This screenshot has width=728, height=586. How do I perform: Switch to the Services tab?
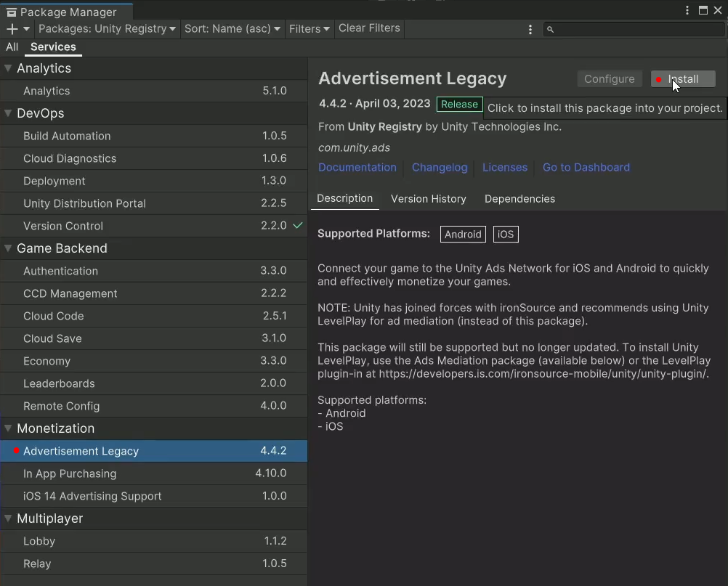(53, 47)
